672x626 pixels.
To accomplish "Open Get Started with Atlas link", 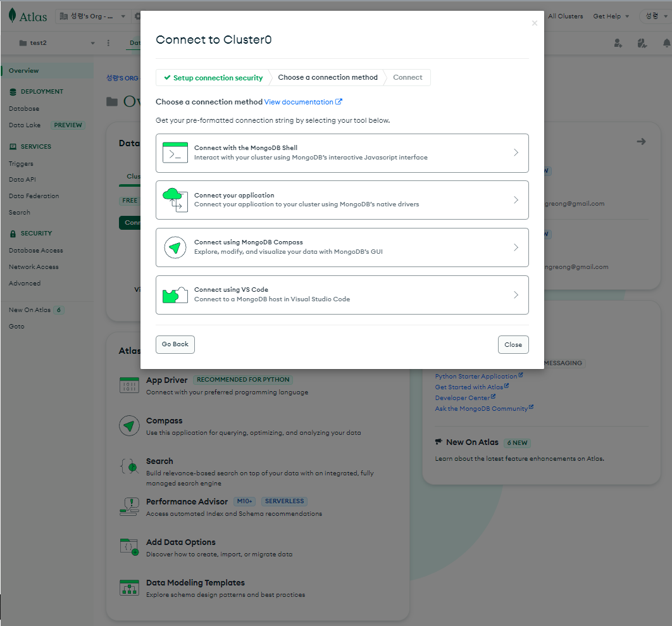I will coord(472,387).
